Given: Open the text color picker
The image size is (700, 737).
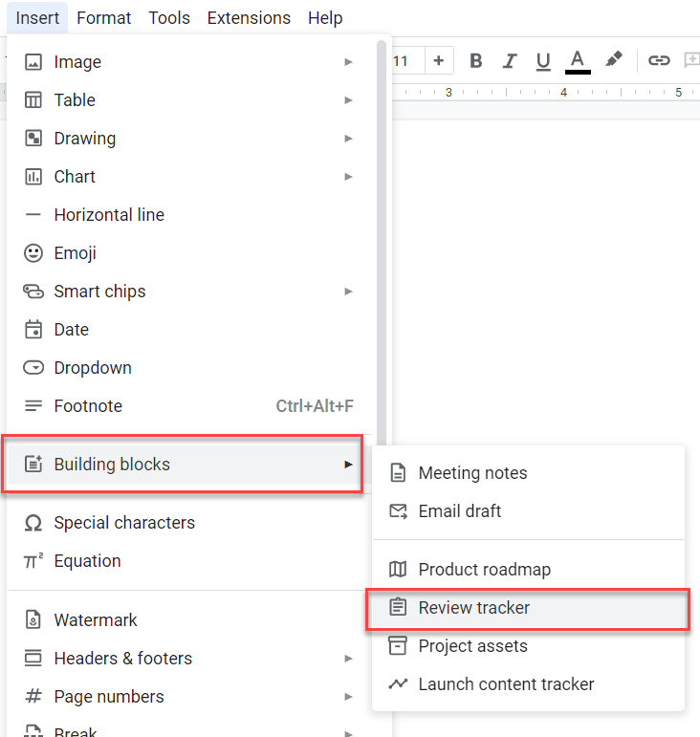Looking at the screenshot, I should pos(578,61).
